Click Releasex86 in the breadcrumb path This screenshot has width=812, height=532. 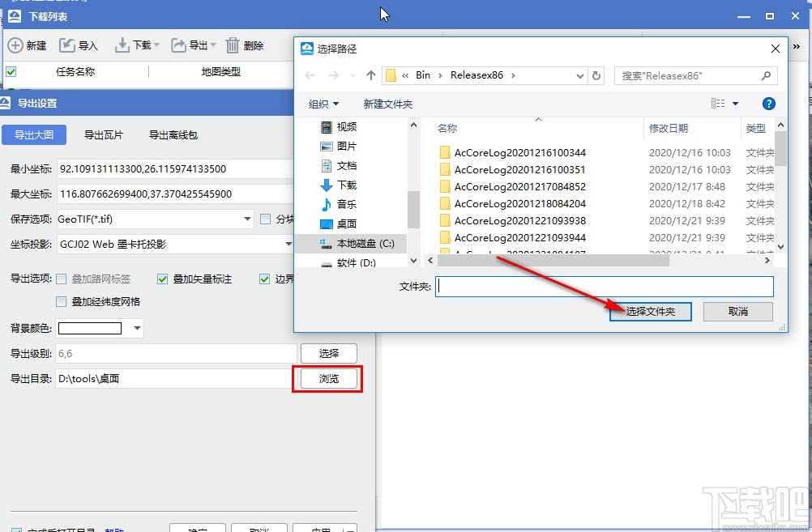477,75
